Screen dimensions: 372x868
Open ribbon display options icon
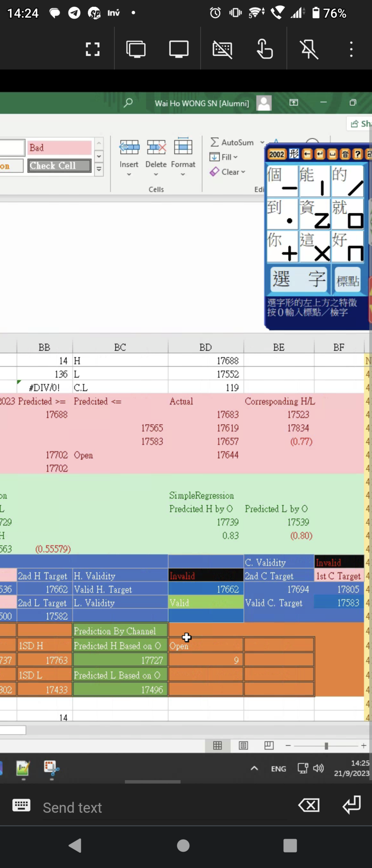[x=293, y=102]
